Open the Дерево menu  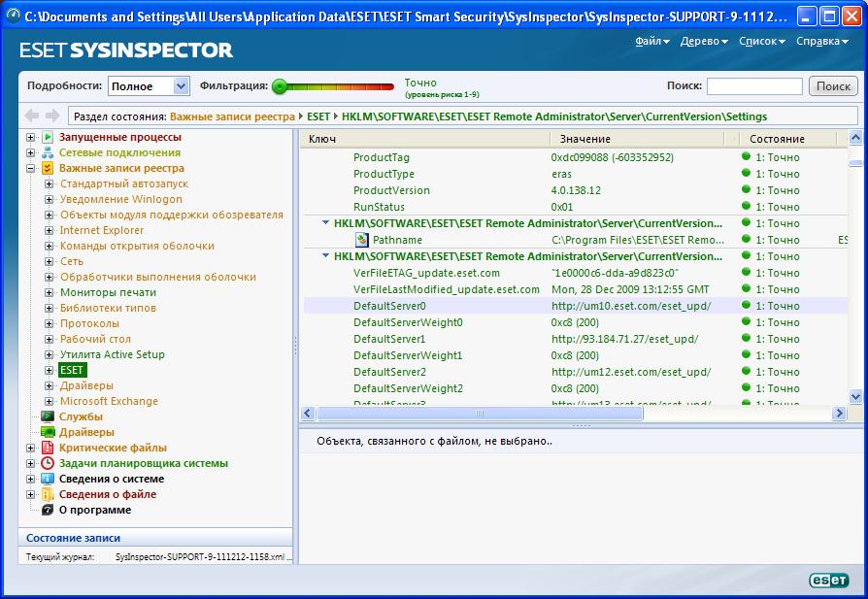(704, 41)
